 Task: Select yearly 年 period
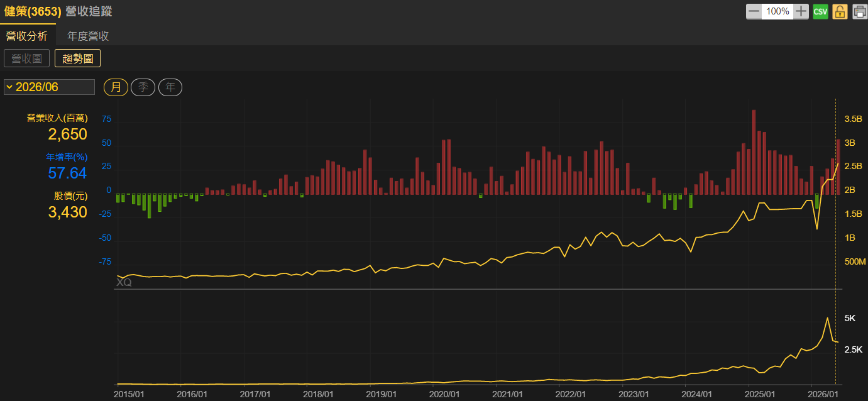170,87
